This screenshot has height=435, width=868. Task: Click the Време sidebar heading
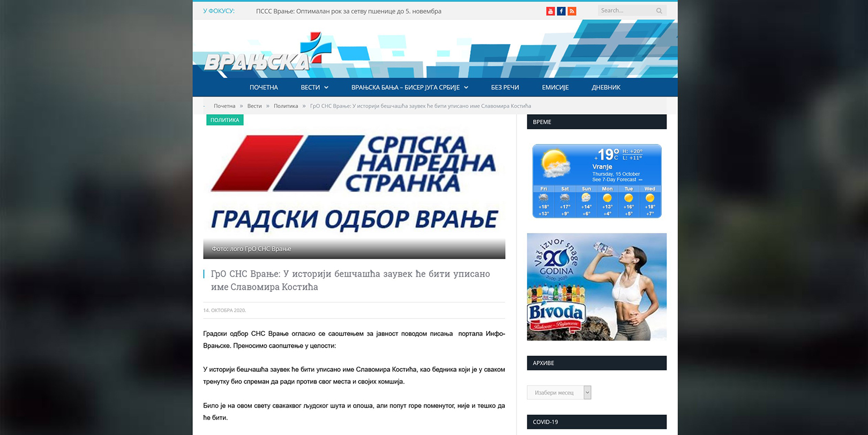click(597, 122)
